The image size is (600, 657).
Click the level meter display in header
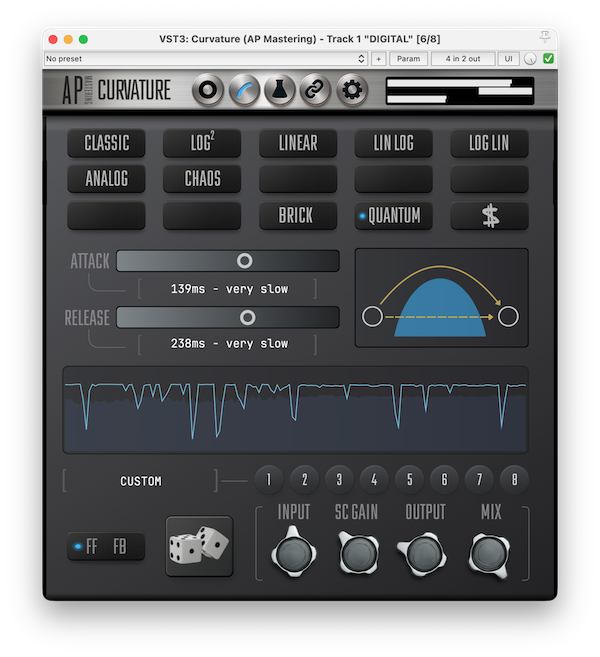click(x=460, y=91)
